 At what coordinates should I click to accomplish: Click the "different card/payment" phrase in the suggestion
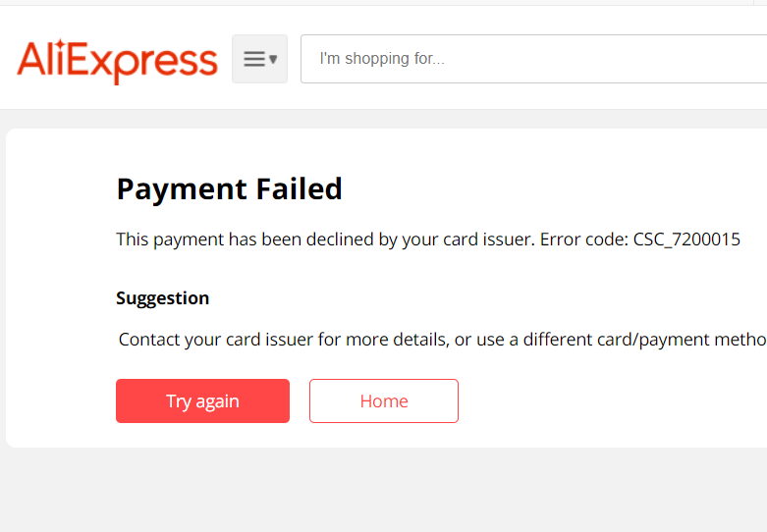610,340
